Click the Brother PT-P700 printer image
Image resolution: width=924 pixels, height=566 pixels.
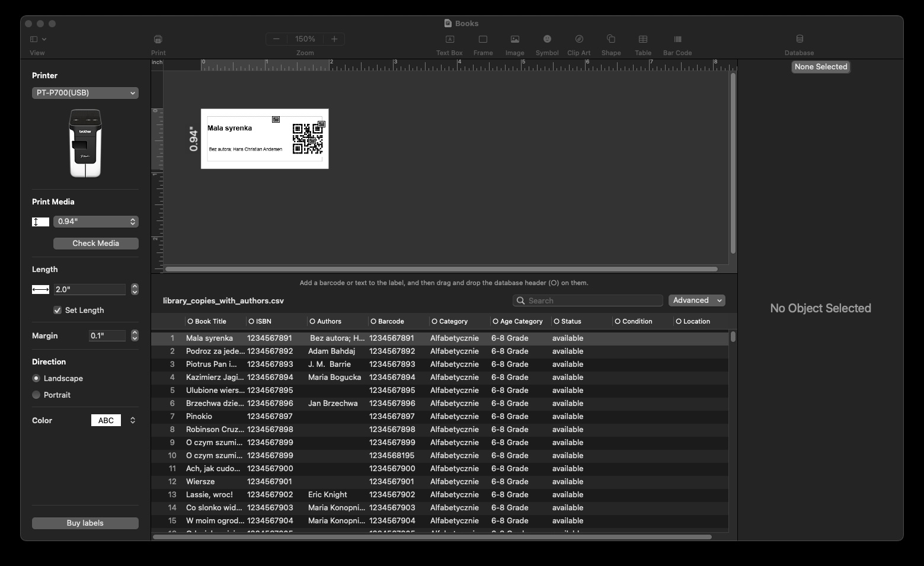(x=85, y=143)
